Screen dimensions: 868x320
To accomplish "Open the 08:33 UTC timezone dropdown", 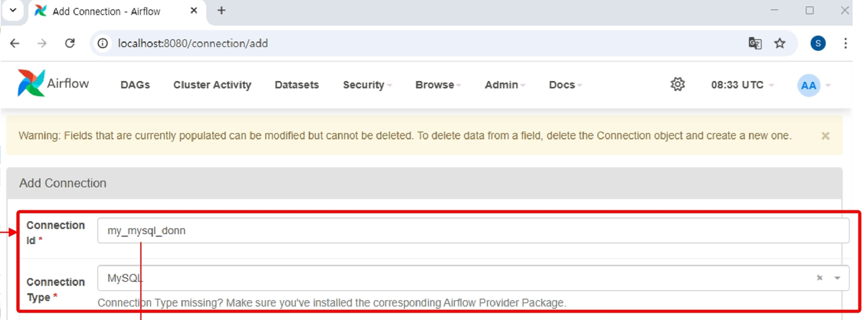I will point(742,85).
